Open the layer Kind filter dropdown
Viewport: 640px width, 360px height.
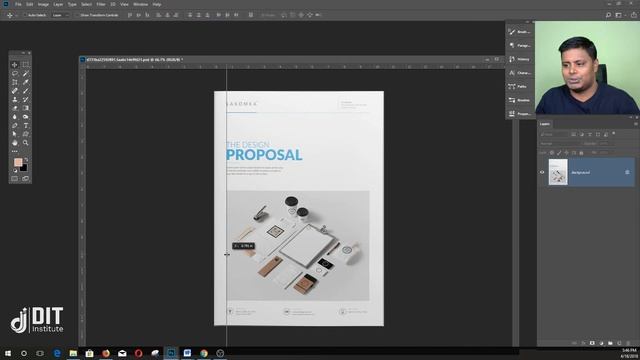tap(554, 134)
